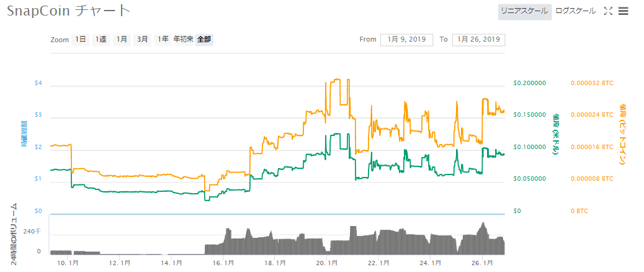Click the 24時間のボリューム volume axis title
Screen dimensions: 644x272
point(14,234)
